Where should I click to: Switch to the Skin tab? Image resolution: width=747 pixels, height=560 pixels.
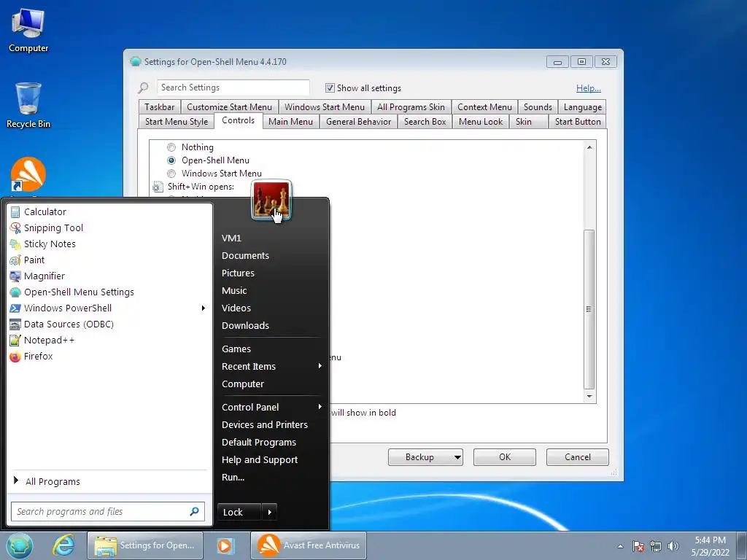(x=529, y=122)
